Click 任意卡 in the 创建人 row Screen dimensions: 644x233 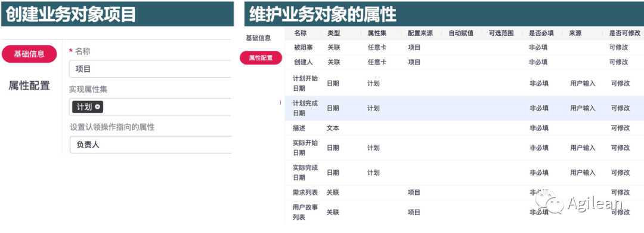(x=377, y=62)
